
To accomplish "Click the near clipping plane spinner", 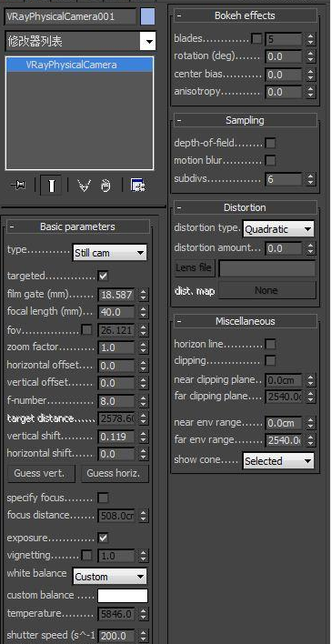I will (x=310, y=380).
